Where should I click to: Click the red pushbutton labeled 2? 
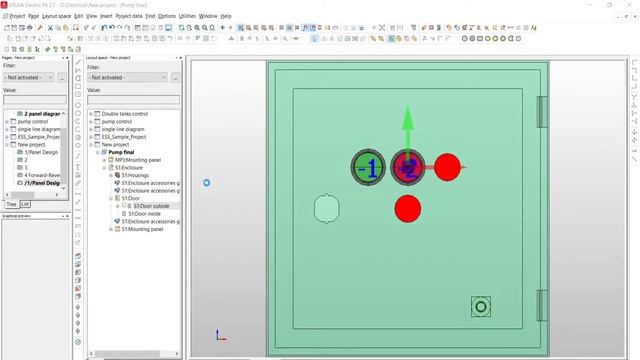[x=408, y=167]
